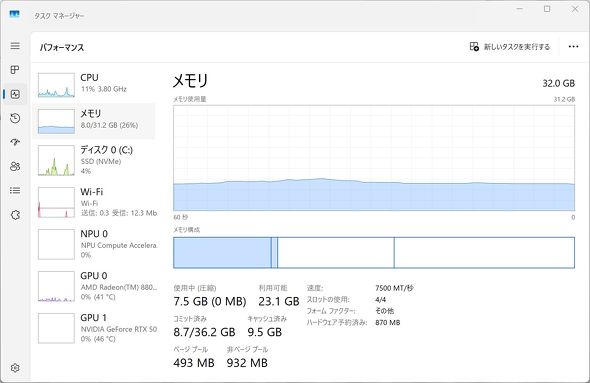Click the memory composition bar
Viewport: 590px width, 383px height.
click(x=374, y=252)
